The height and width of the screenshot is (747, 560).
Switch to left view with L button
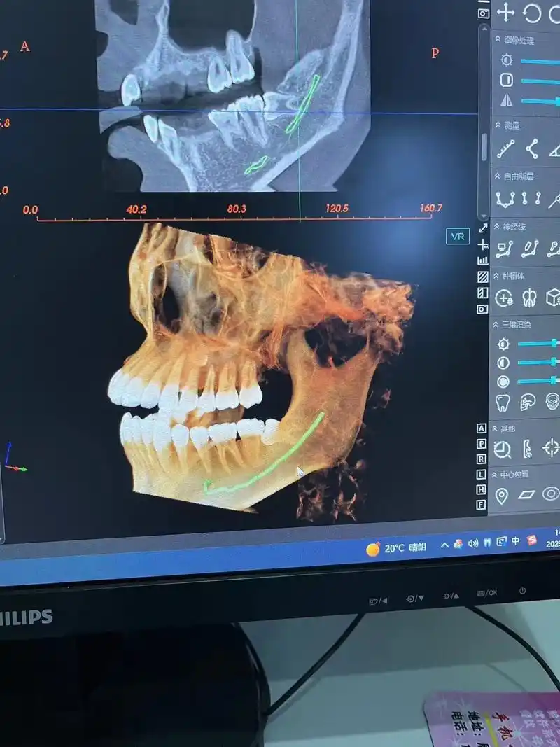pyautogui.click(x=482, y=474)
